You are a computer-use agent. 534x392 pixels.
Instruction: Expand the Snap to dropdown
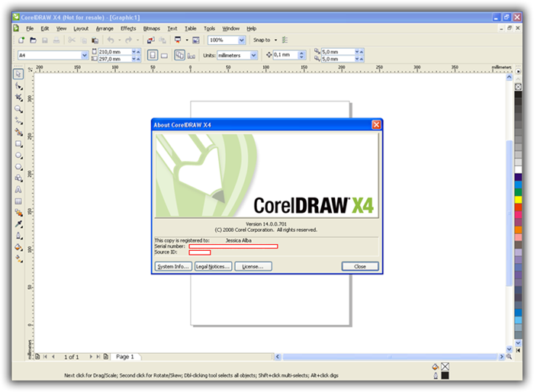click(x=275, y=40)
